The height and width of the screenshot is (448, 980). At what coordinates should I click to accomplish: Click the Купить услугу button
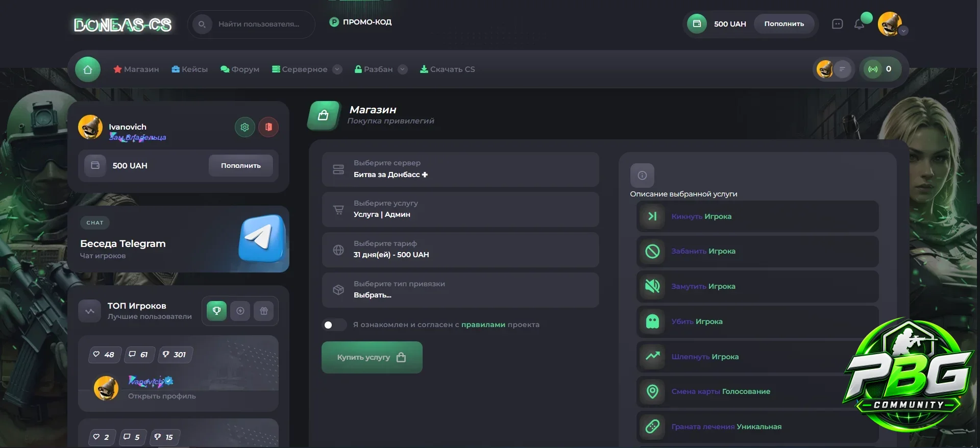372,357
